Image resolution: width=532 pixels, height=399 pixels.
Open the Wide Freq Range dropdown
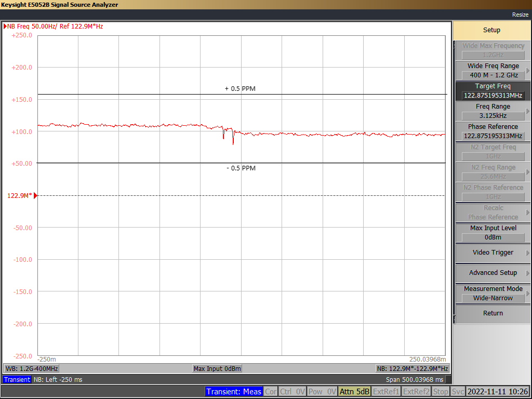492,70
